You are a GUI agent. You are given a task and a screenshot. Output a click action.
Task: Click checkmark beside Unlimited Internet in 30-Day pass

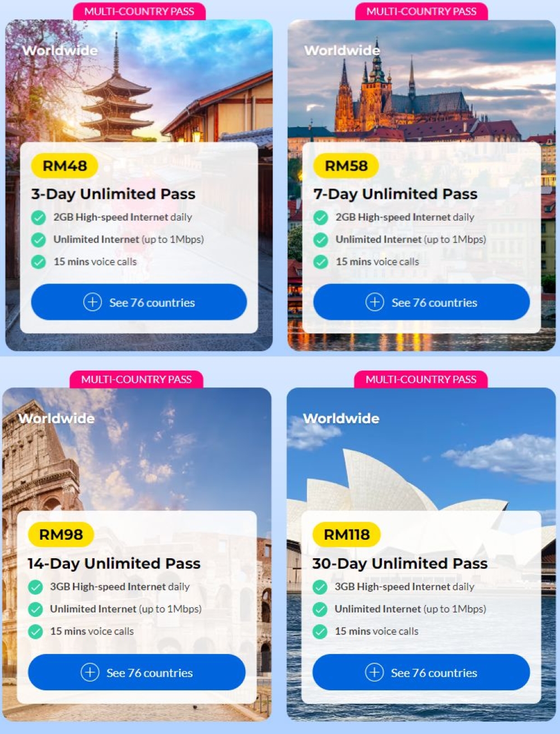[320, 609]
